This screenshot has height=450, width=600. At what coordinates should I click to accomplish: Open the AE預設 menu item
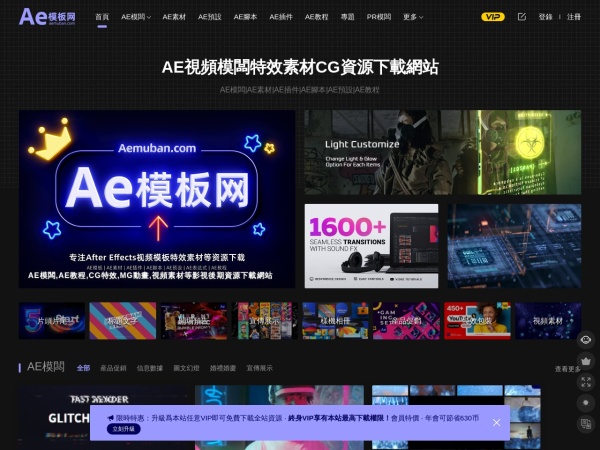[210, 17]
